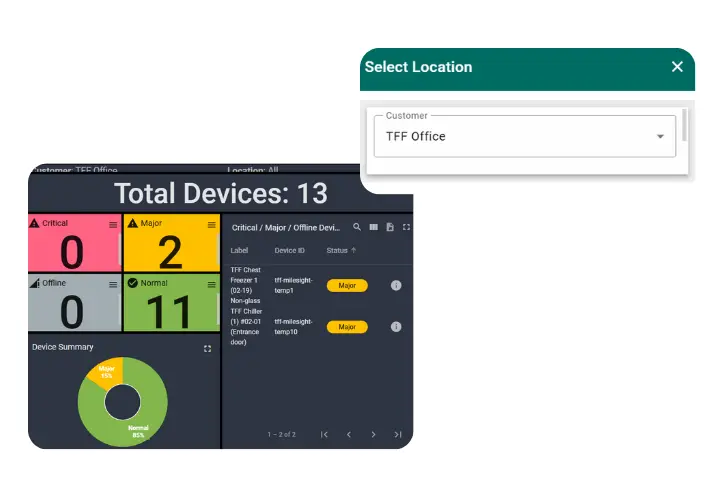Viewport: 720px width, 478px height.
Task: Click info icon for tff-milesight-temp10
Action: tap(396, 327)
